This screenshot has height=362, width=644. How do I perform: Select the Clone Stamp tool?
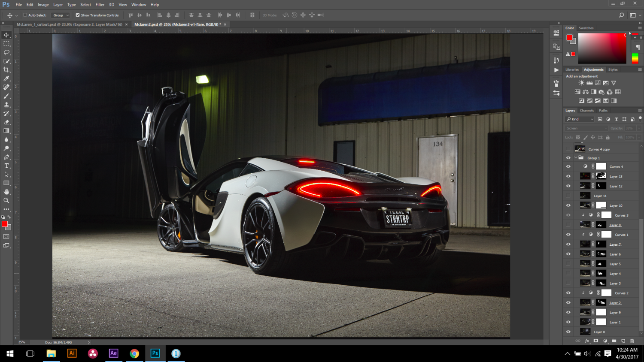pos(6,105)
